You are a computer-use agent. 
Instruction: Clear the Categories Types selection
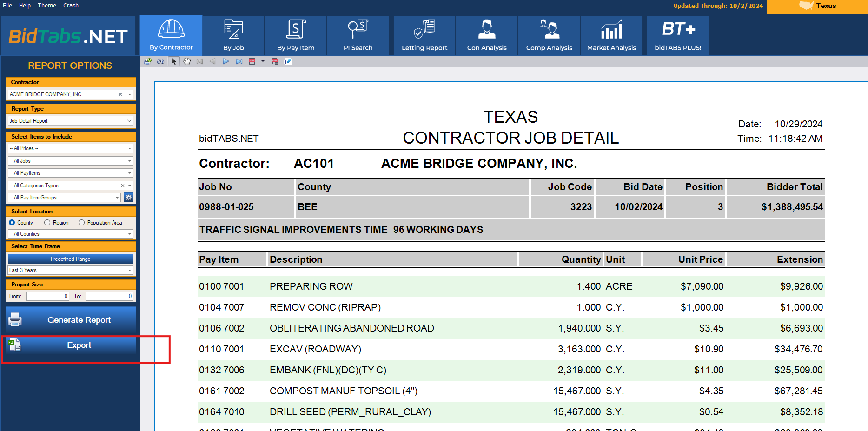(123, 186)
